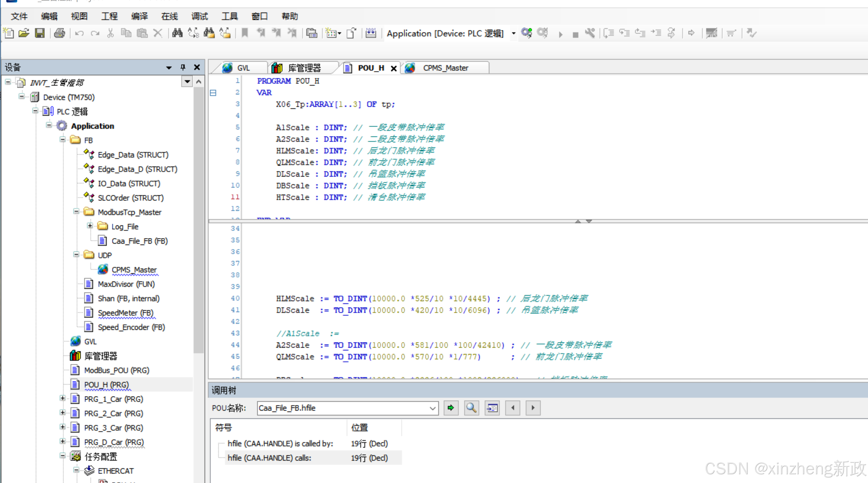This screenshot has width=868, height=483.
Task: Expand the PRG_1_Car tree node
Action: point(63,398)
